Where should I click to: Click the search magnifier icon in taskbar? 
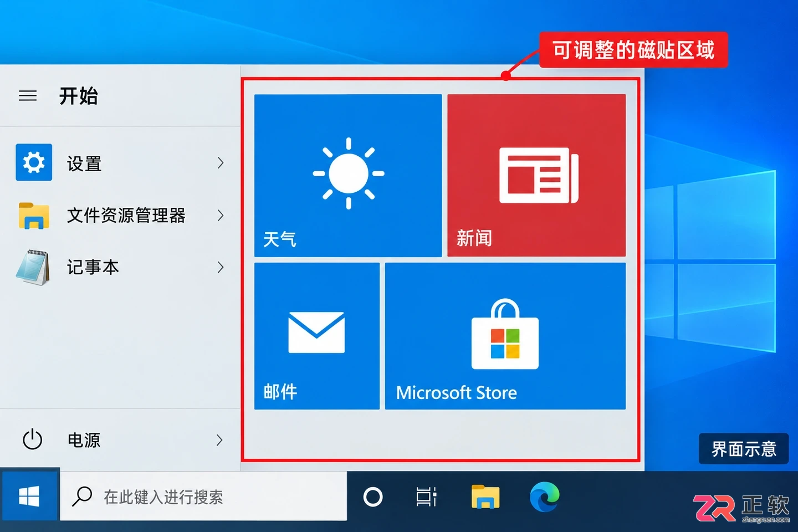(x=82, y=497)
